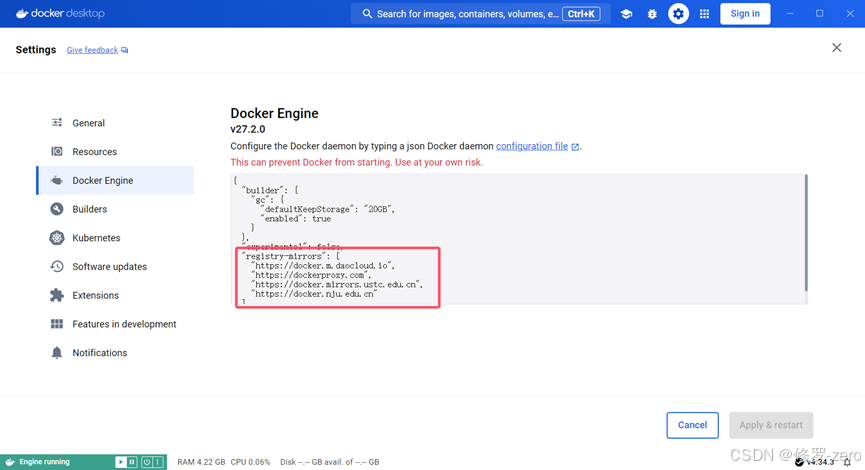Click the https://docker.nju.edu.cn mirror line

point(314,294)
